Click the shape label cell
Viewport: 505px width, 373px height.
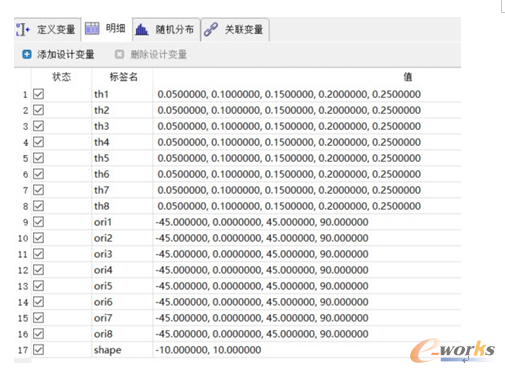(x=122, y=350)
